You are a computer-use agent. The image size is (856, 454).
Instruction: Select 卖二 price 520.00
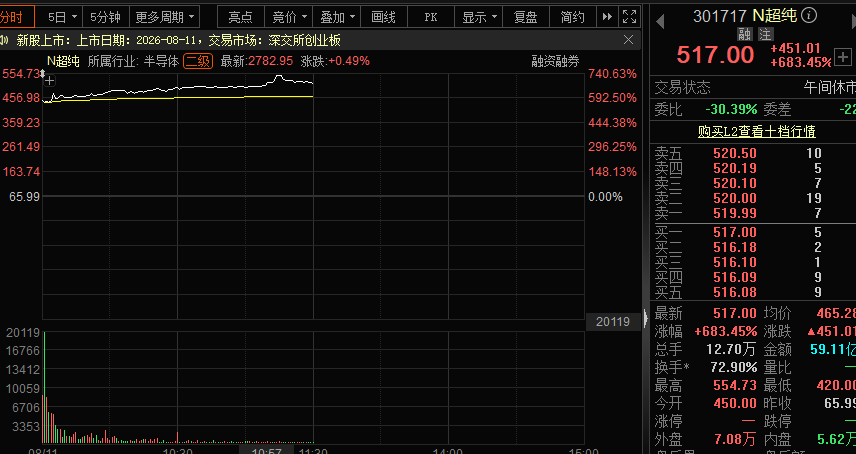735,198
